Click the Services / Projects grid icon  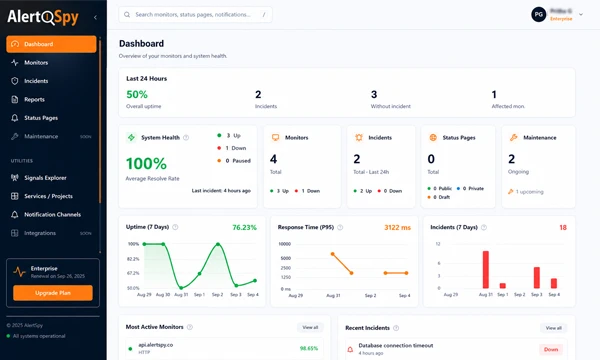(x=15, y=196)
